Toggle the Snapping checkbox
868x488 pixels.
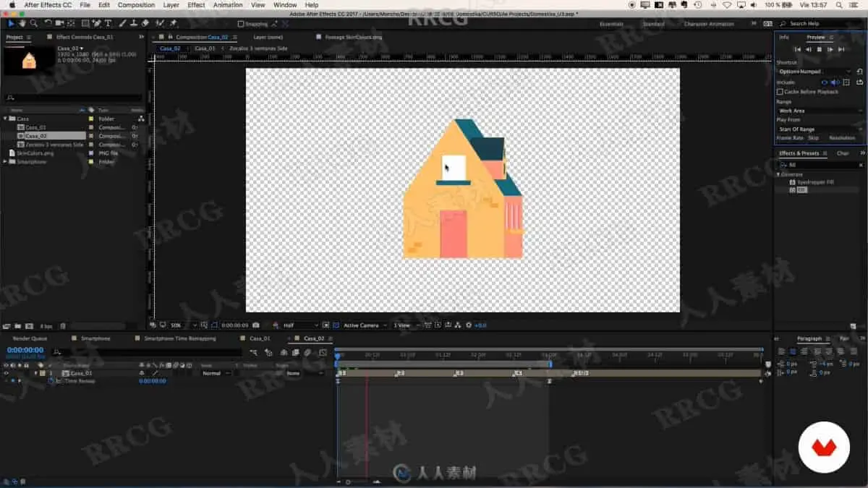241,24
